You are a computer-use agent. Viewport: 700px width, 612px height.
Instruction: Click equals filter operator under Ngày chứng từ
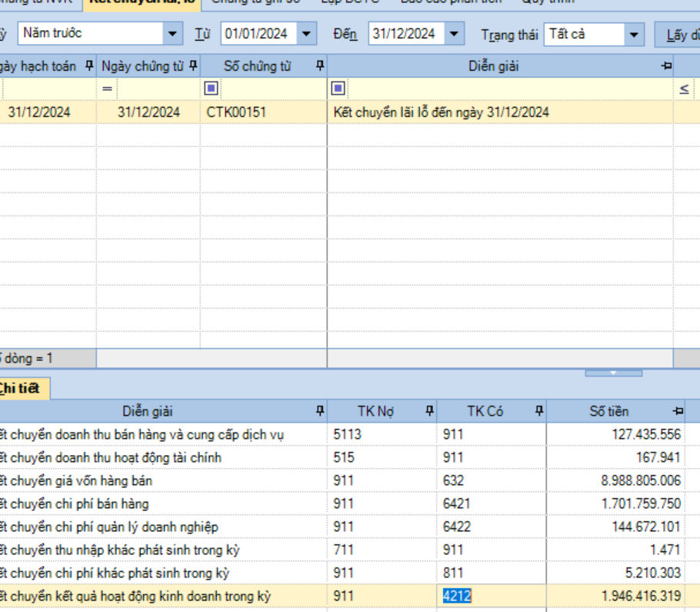click(107, 89)
